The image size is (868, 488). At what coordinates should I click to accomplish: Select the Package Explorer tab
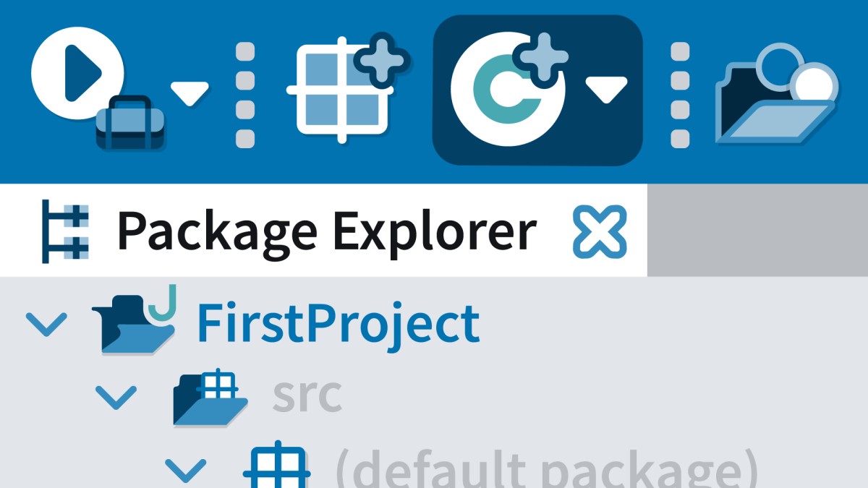point(323,230)
